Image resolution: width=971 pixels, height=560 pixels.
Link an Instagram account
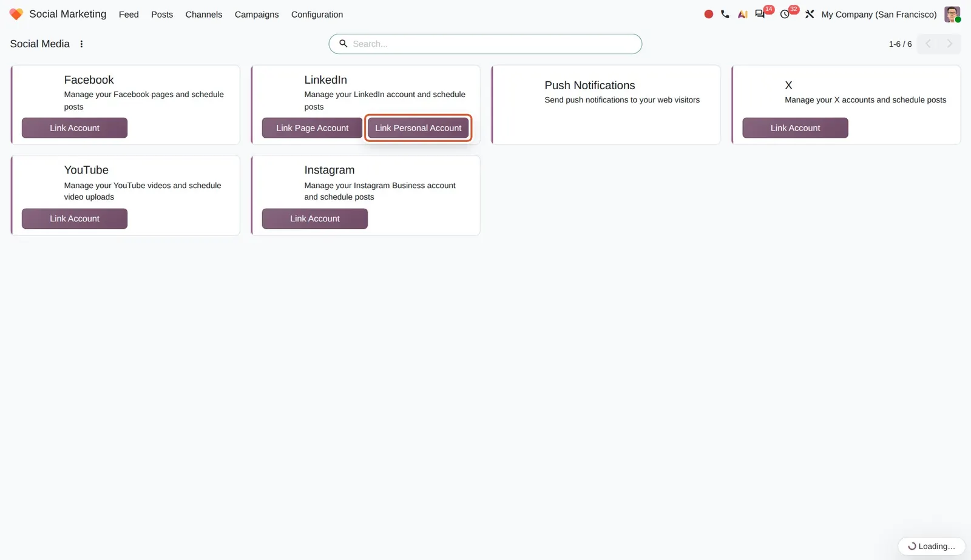314,219
